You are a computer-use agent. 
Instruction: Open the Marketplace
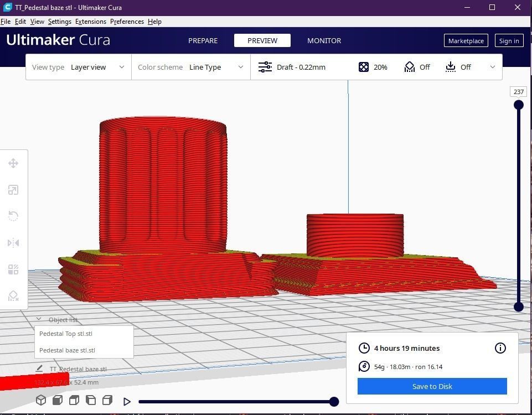pos(466,41)
